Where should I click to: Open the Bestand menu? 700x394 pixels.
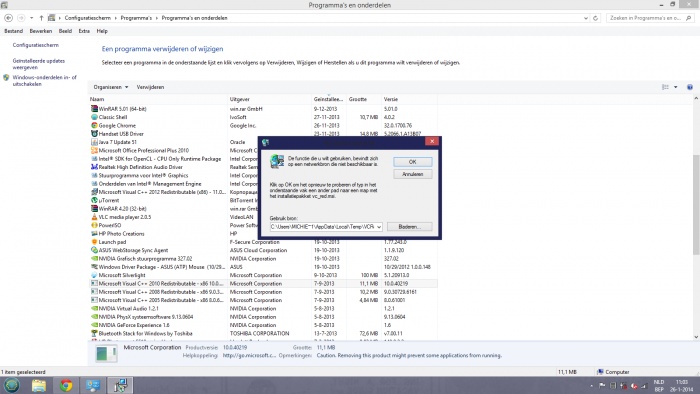(x=13, y=31)
